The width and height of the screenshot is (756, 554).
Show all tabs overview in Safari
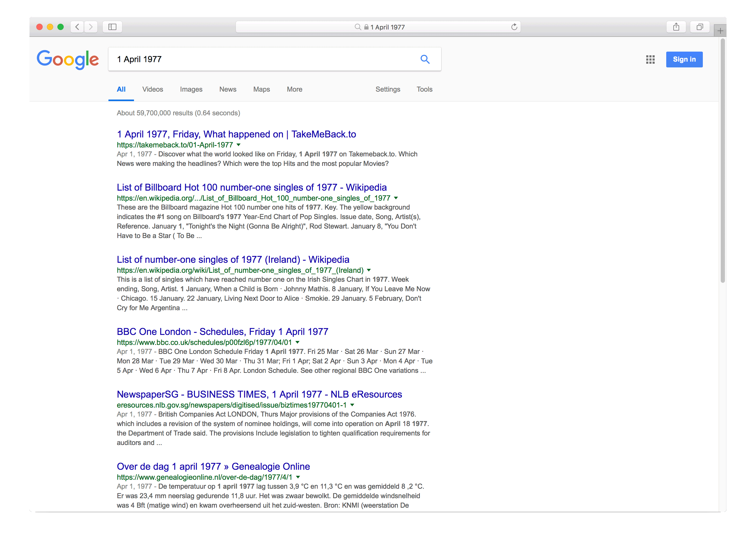point(700,27)
